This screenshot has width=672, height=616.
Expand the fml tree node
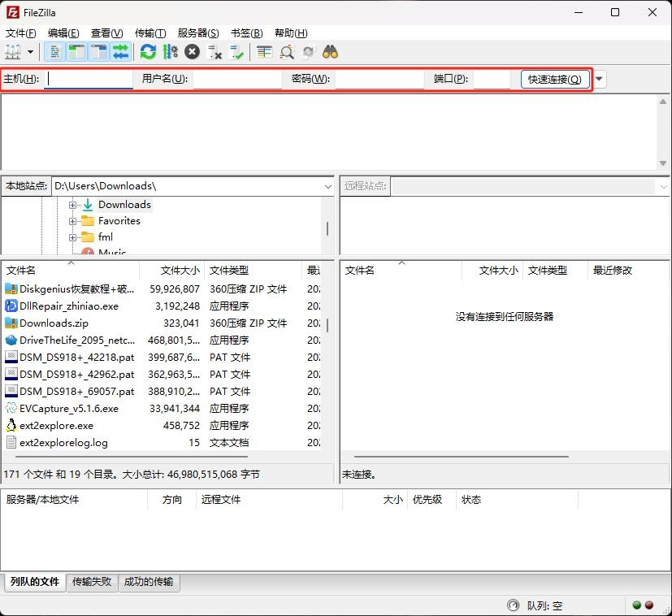tap(72, 237)
